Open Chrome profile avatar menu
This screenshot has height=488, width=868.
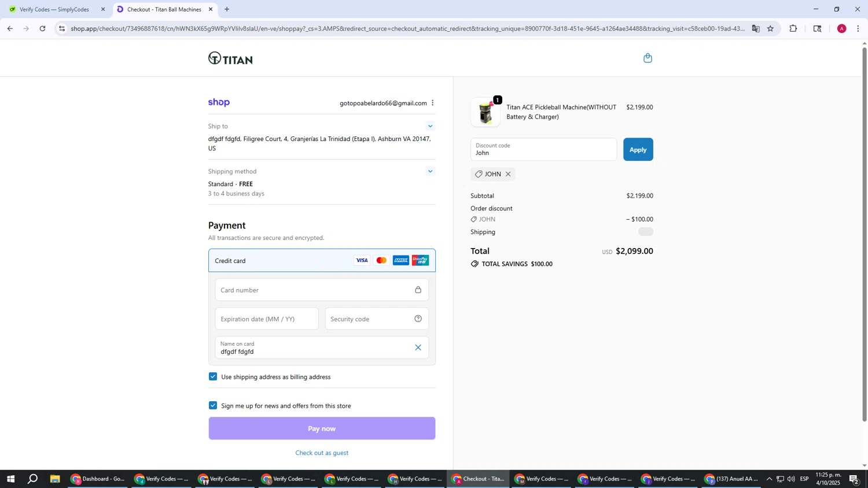pyautogui.click(x=841, y=28)
